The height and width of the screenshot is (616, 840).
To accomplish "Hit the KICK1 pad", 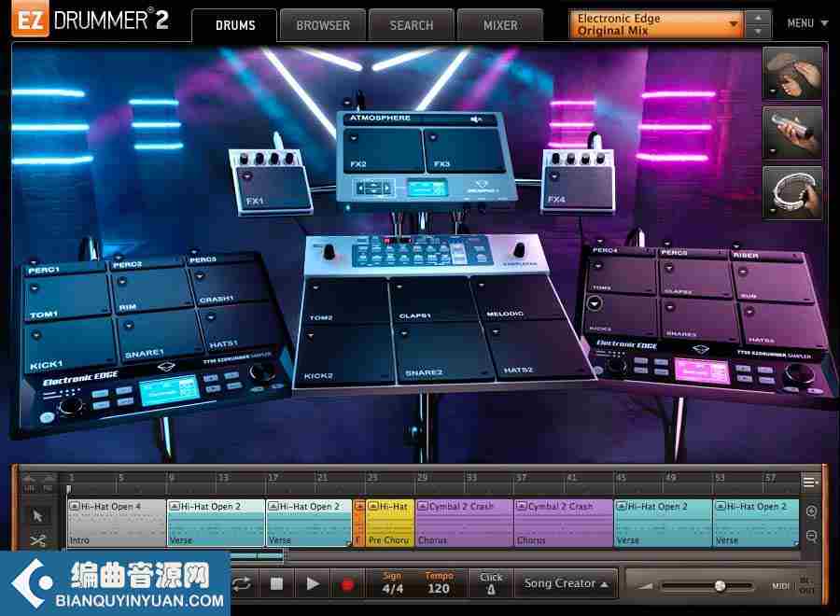I will coord(70,345).
